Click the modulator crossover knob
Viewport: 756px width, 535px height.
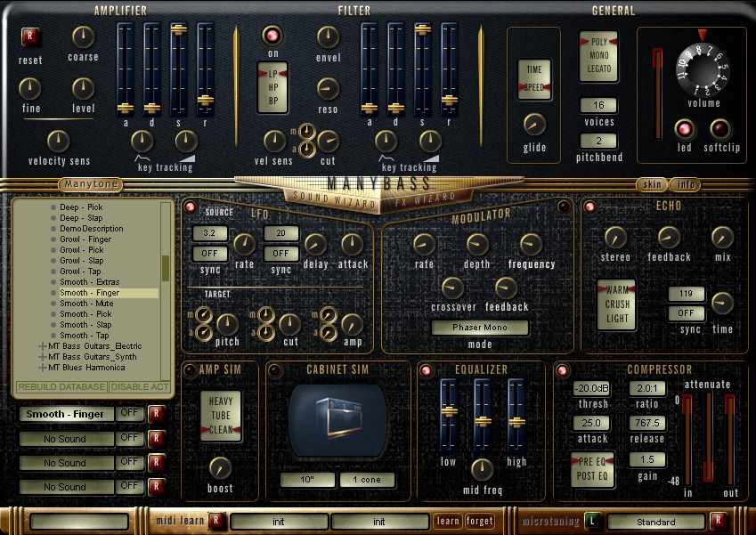click(452, 288)
